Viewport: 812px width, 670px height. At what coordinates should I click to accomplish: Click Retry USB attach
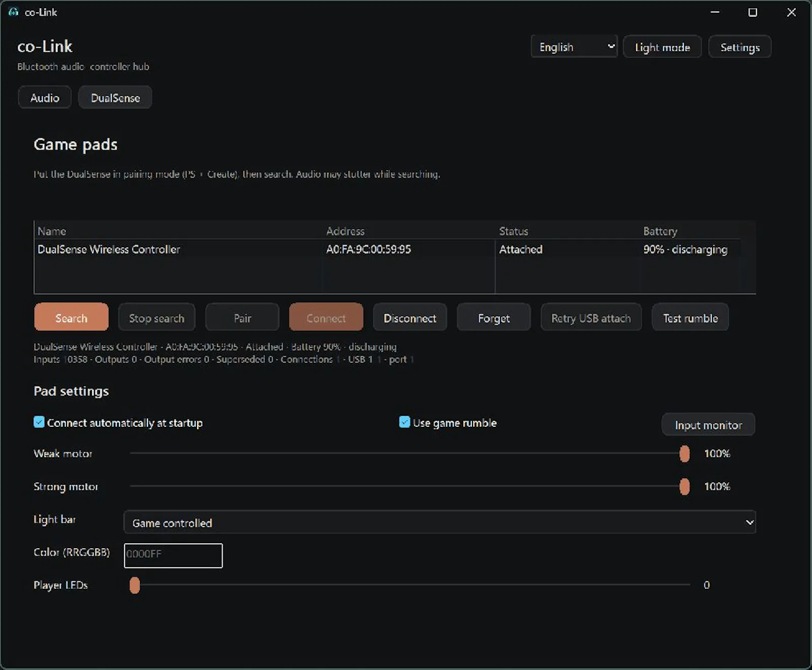591,317
